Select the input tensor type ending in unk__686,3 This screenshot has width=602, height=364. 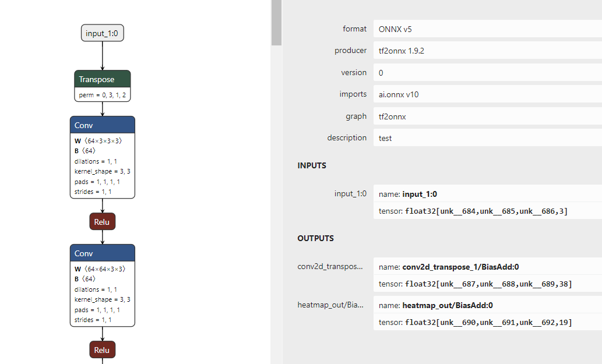[487, 211]
